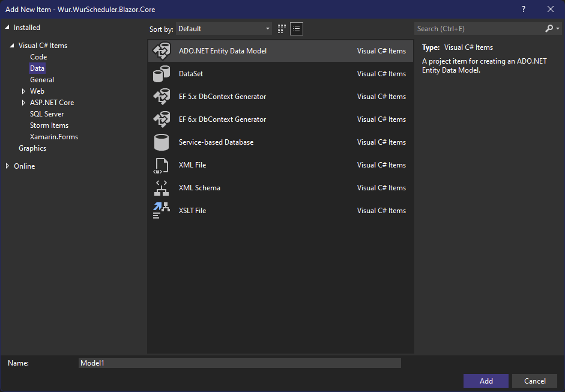The height and width of the screenshot is (392, 565).
Task: Click 'EF 5.x DbContext Generator' text
Action: point(222,97)
